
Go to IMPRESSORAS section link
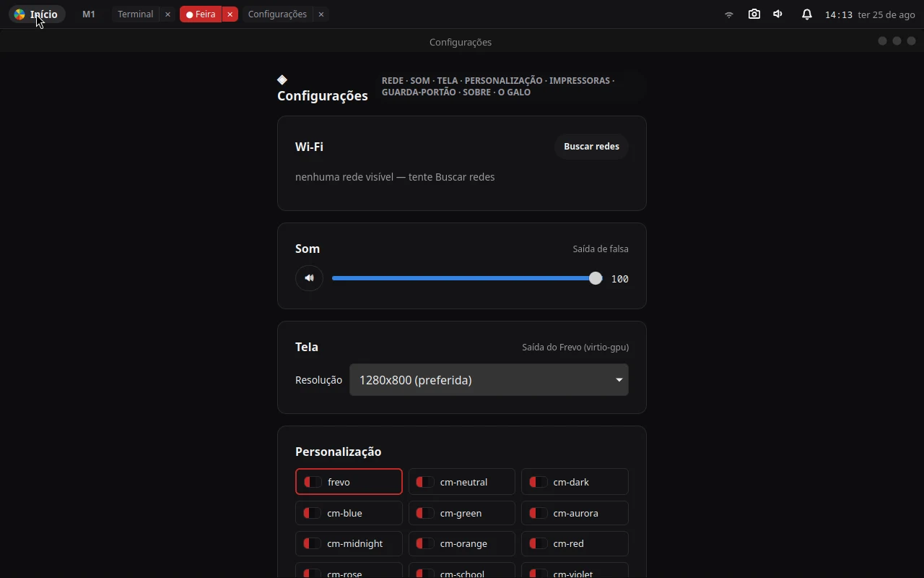point(580,80)
